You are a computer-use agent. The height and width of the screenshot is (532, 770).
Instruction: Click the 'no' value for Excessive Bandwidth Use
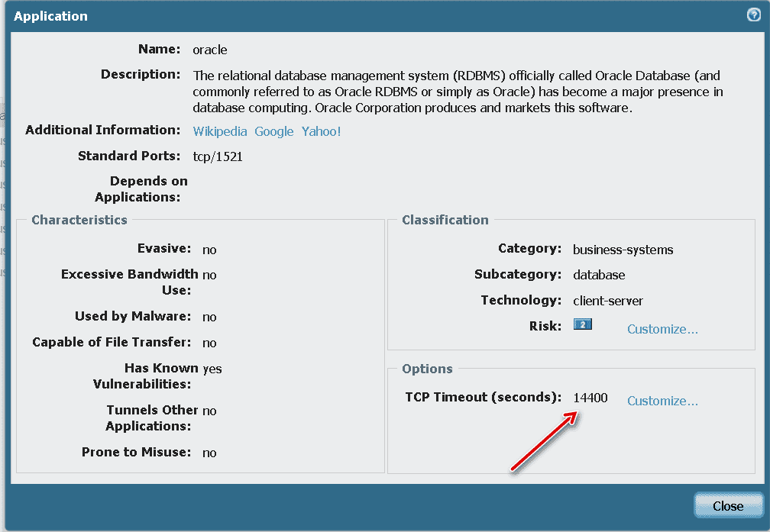(x=209, y=275)
